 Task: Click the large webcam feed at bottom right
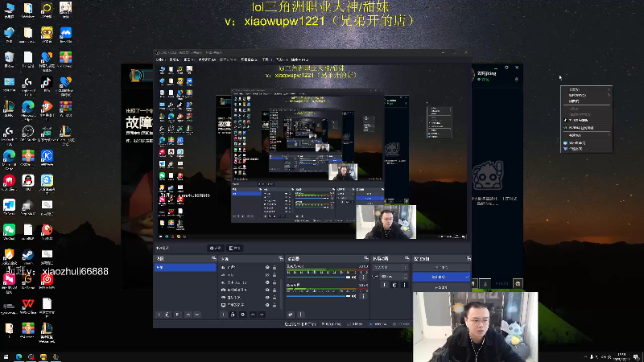click(x=475, y=327)
